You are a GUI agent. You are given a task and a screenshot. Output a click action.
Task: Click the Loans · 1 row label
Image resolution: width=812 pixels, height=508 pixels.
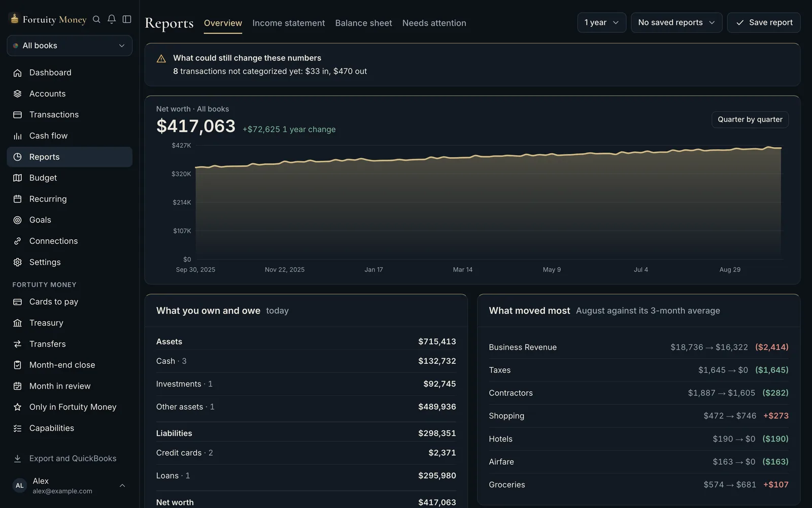click(173, 476)
